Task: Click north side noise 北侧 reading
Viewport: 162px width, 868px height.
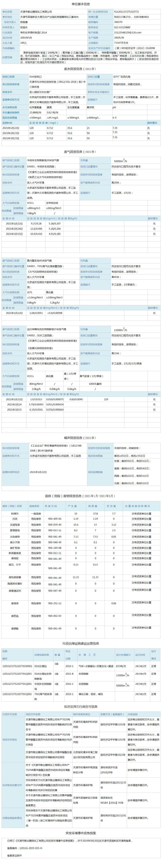Action: pos(132,483)
